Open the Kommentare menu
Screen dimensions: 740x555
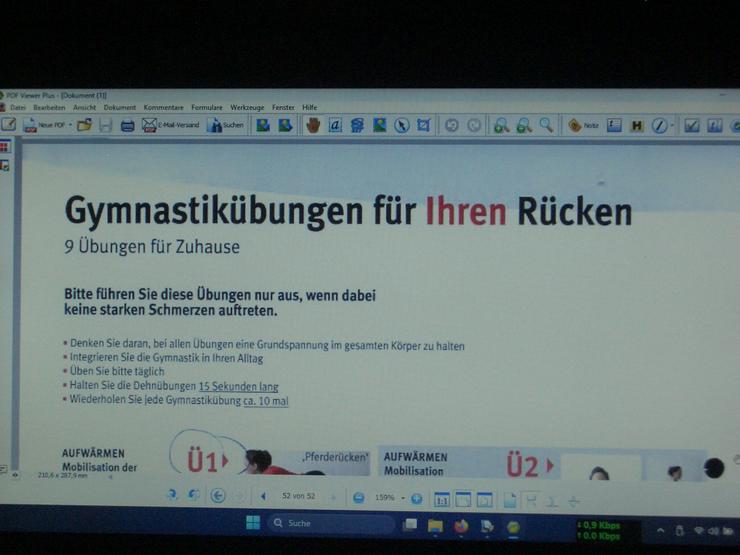point(163,107)
